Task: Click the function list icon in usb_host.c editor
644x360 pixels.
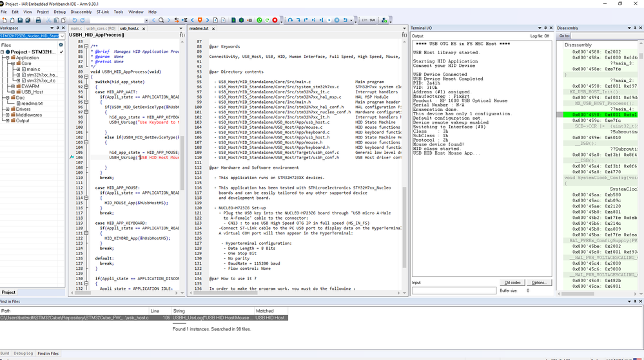Action: point(182,35)
